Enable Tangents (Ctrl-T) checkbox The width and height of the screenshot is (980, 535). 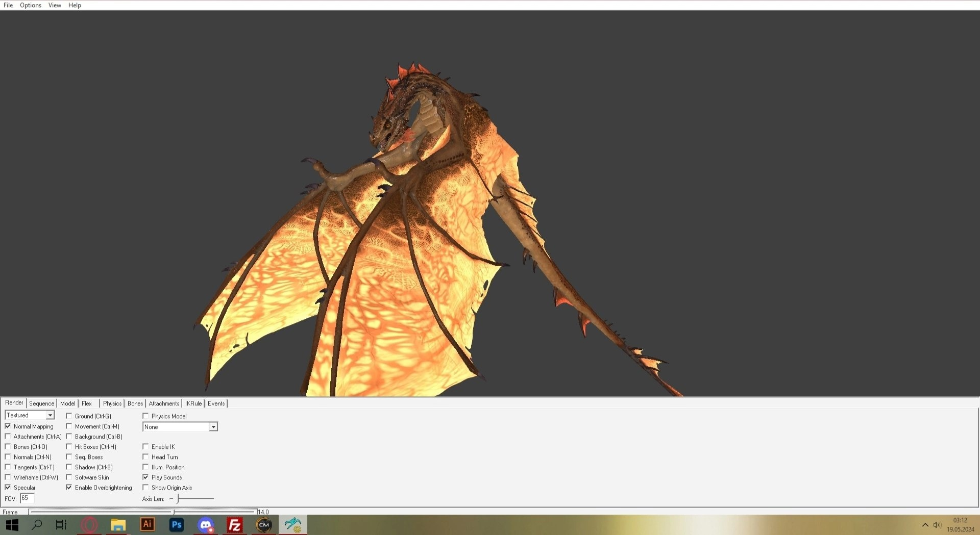pos(8,467)
